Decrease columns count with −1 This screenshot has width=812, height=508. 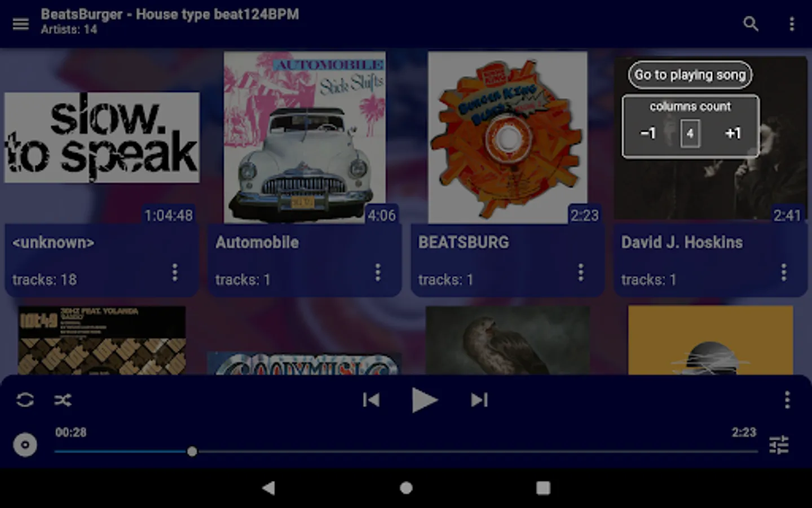[648, 133]
